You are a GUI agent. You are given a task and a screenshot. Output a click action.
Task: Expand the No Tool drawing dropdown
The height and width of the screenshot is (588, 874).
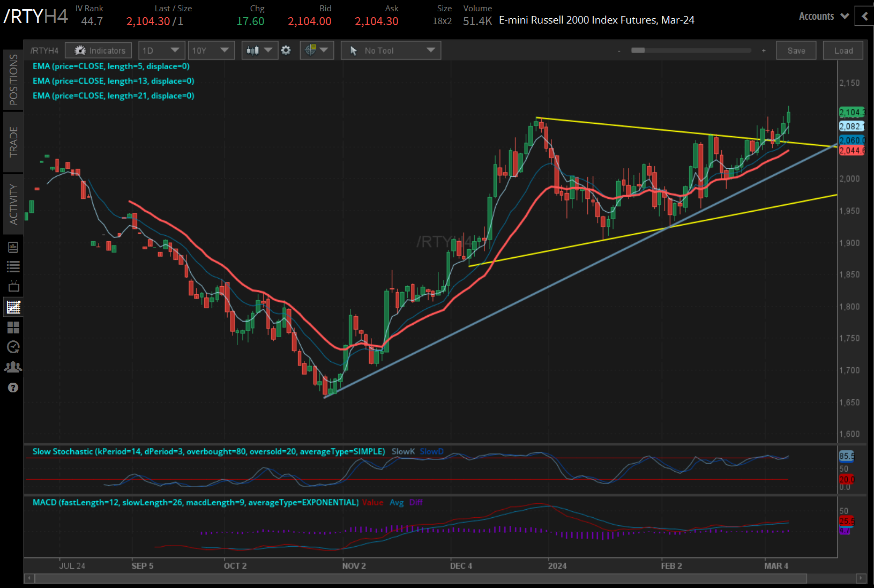(391, 50)
